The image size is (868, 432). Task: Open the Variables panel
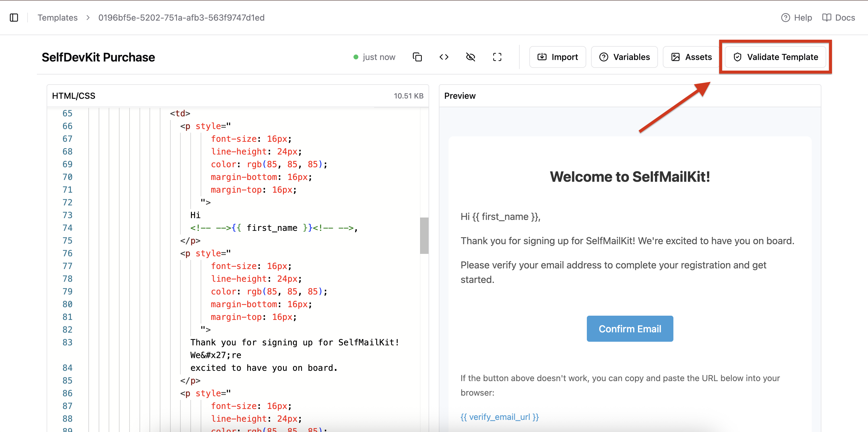pyautogui.click(x=624, y=57)
